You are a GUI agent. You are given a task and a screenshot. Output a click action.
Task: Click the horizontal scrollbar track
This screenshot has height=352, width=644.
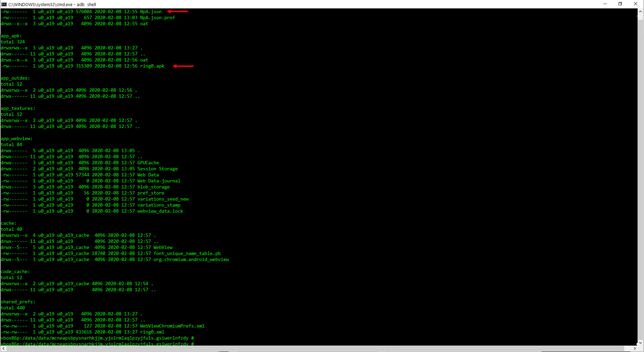[x=319, y=349]
